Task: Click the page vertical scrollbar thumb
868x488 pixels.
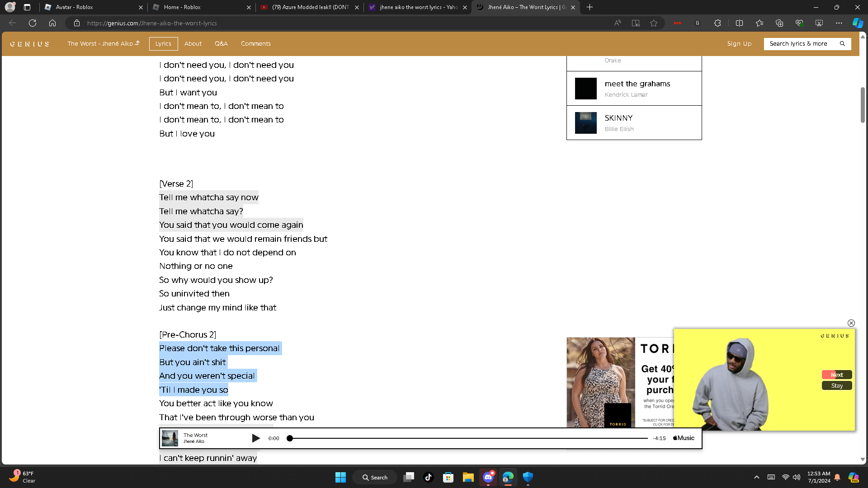Action: (x=863, y=105)
